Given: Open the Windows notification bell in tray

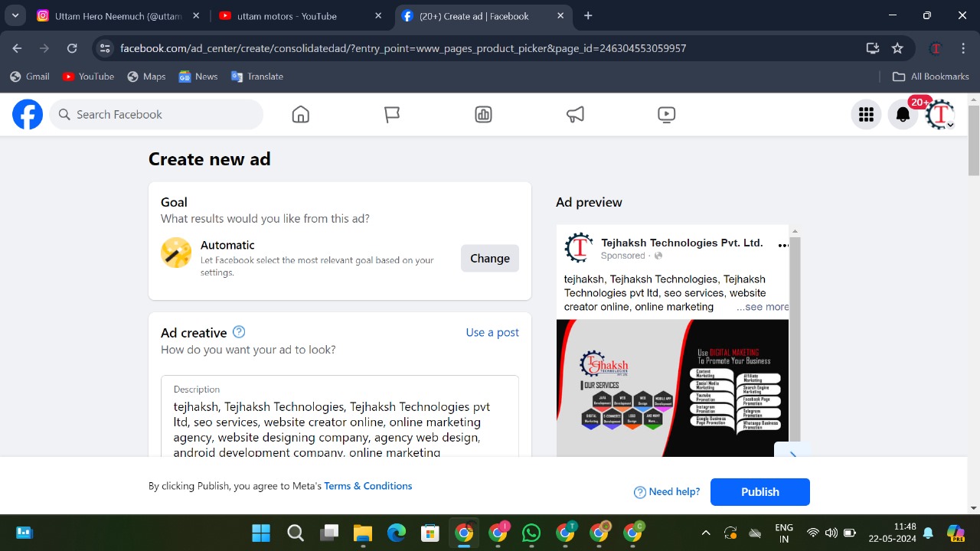Looking at the screenshot, I should 928,533.
